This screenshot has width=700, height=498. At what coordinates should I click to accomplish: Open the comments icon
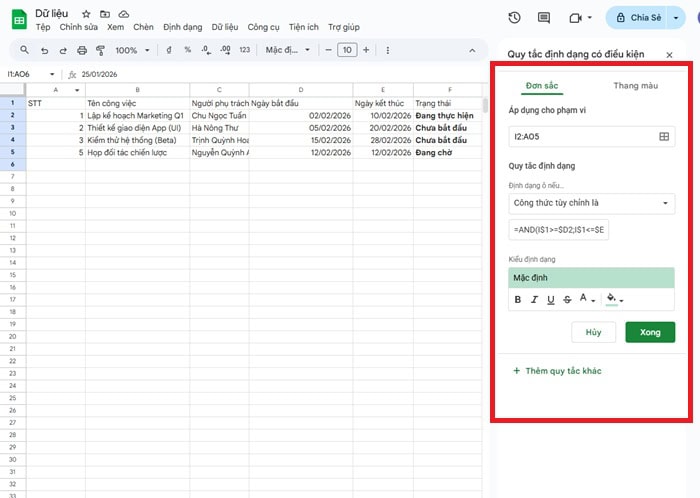(543, 18)
